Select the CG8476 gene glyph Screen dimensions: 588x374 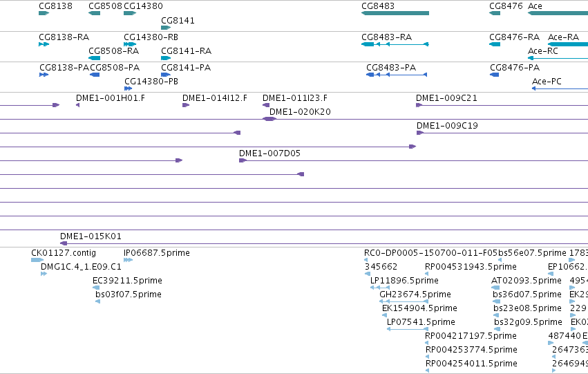(x=495, y=13)
